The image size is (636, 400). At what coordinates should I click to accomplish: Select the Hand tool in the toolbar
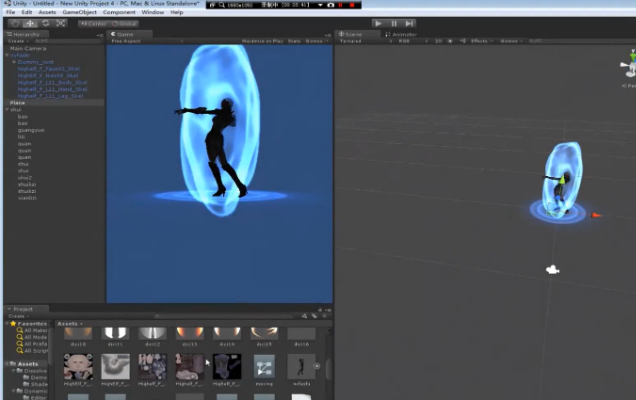[x=14, y=22]
